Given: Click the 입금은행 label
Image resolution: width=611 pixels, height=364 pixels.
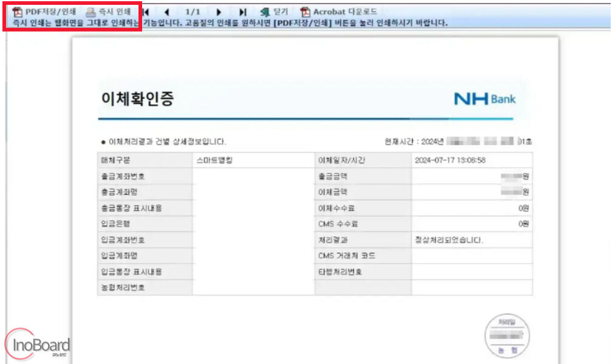Looking at the screenshot, I should pos(115,224).
